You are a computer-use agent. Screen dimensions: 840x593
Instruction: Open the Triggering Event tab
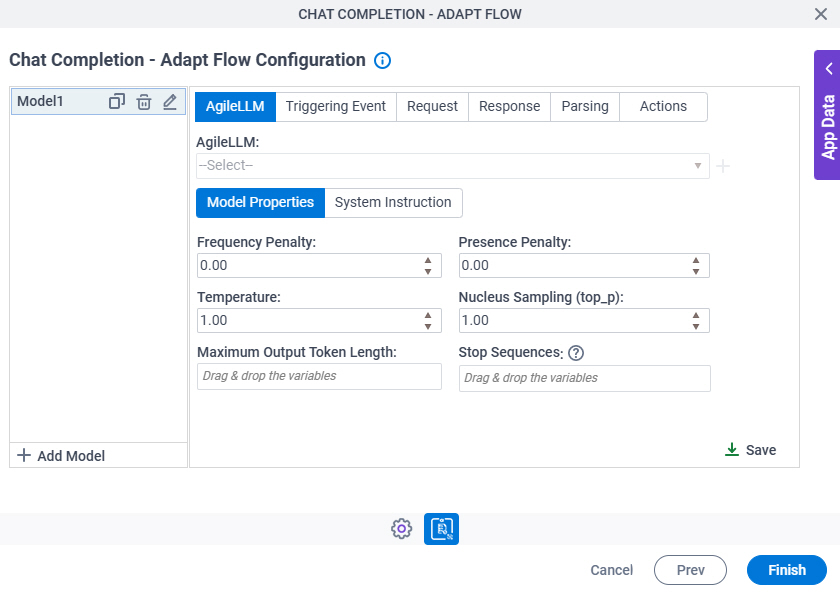click(x=336, y=107)
